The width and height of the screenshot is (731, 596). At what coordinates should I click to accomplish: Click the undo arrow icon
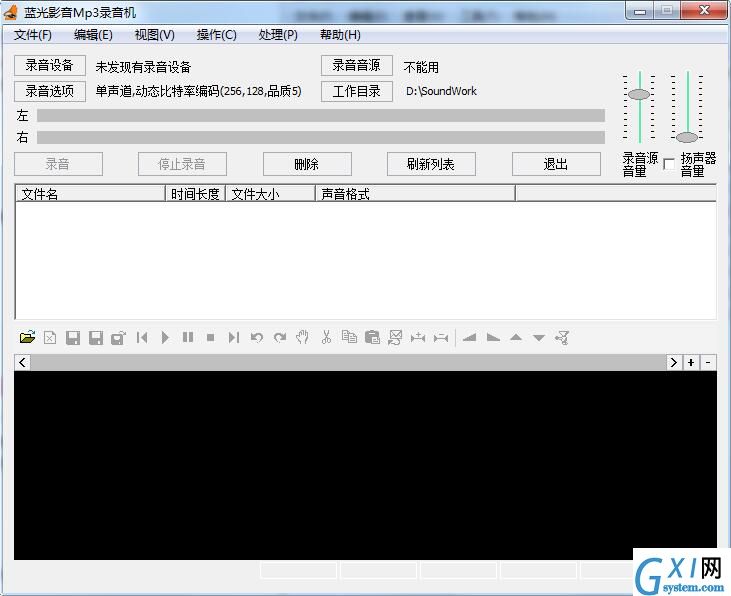[x=256, y=337]
